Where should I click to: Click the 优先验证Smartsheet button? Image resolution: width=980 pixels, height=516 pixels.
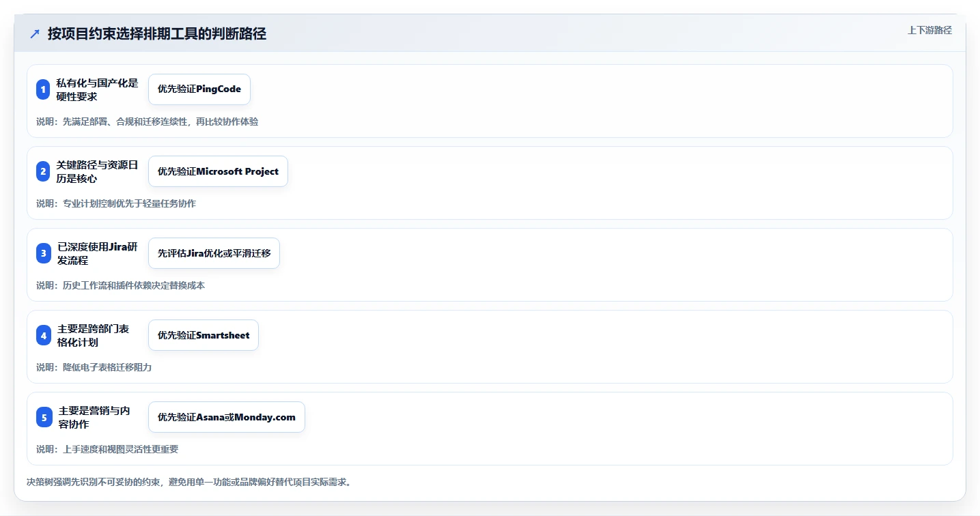[x=204, y=335]
